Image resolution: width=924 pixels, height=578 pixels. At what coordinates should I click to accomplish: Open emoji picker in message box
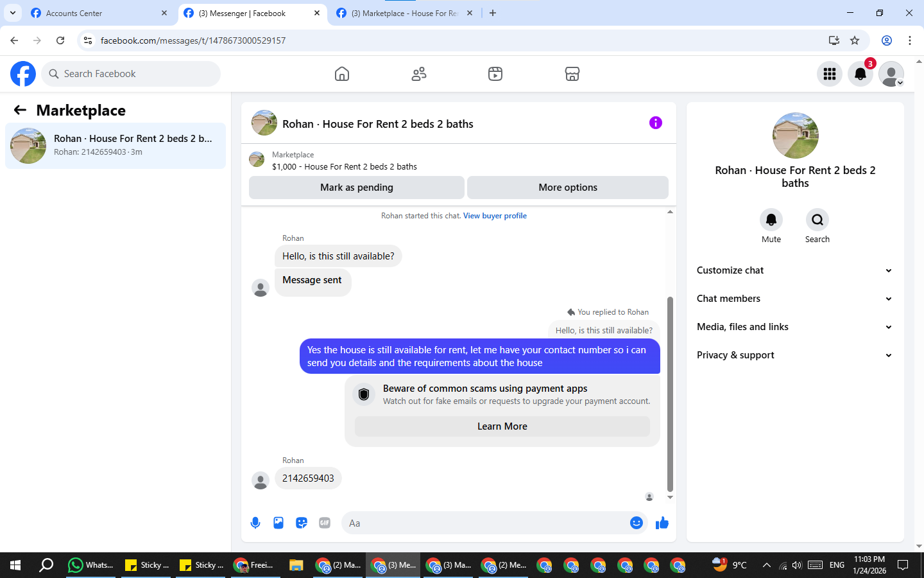pyautogui.click(x=637, y=523)
